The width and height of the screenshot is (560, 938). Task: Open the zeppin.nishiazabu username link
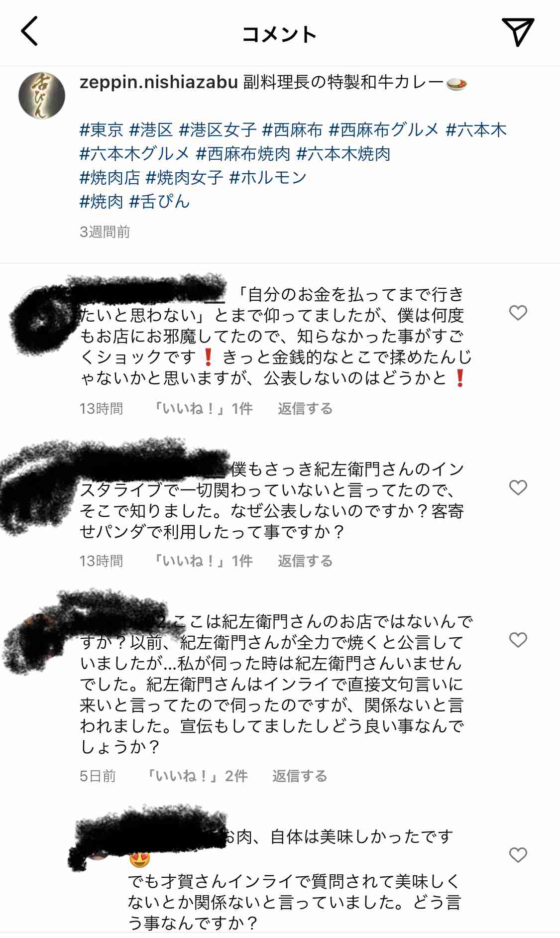click(x=159, y=82)
